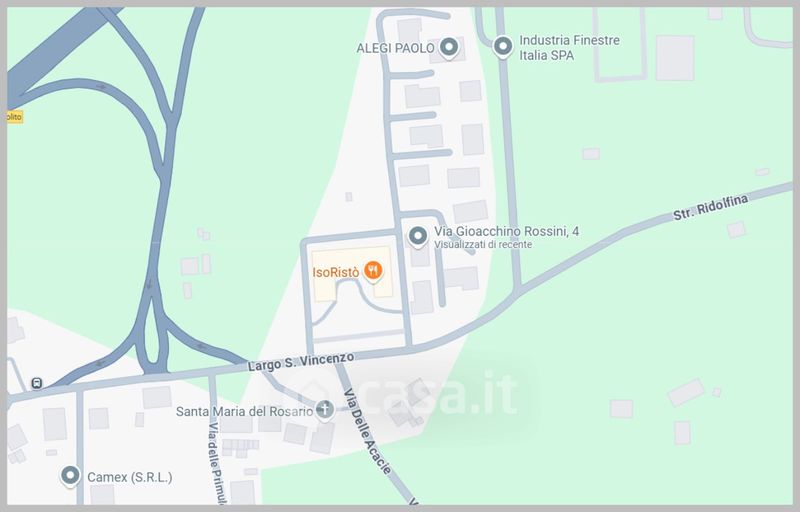Click the Via delle Primule street label
The height and width of the screenshot is (512, 800).
tap(214, 463)
